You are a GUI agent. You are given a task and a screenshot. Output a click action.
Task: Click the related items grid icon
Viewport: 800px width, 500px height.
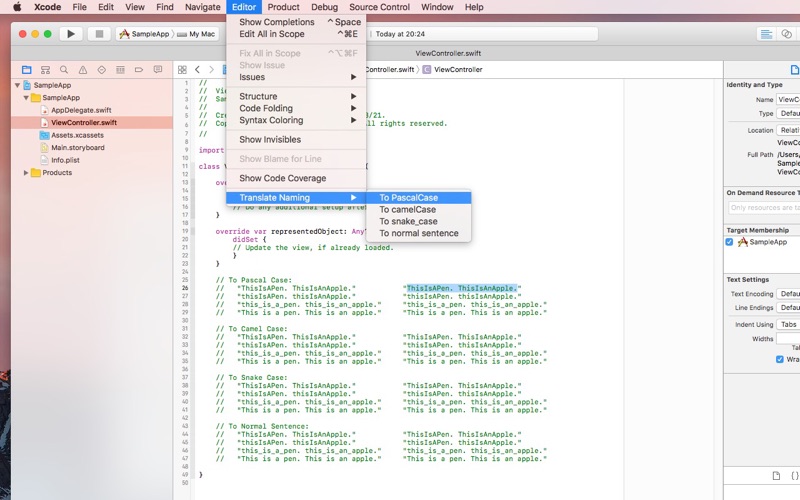182,70
